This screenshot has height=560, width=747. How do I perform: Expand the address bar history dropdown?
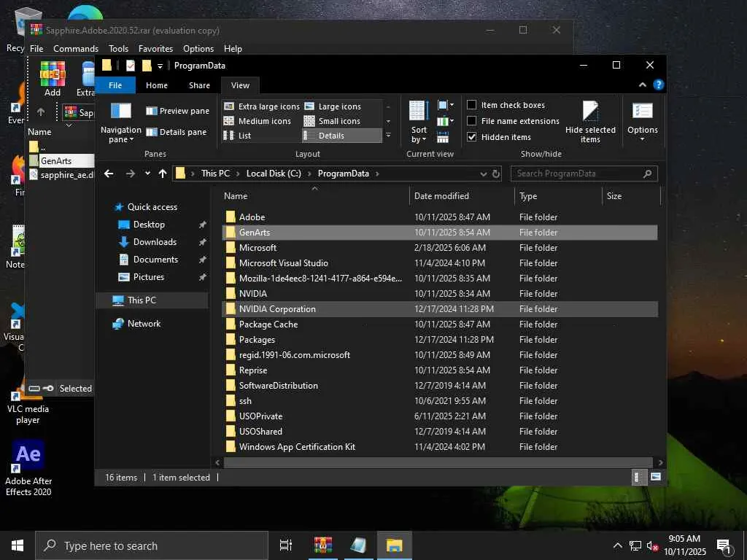tap(483, 174)
